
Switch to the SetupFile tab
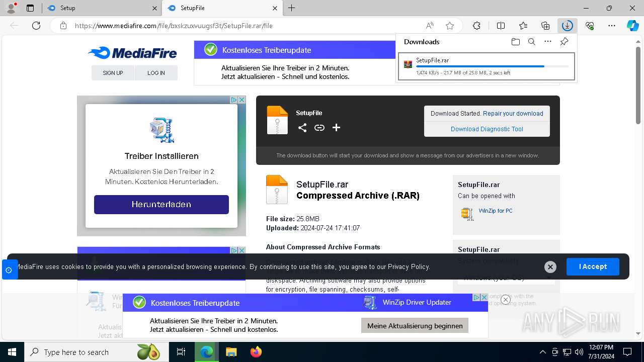tap(221, 8)
